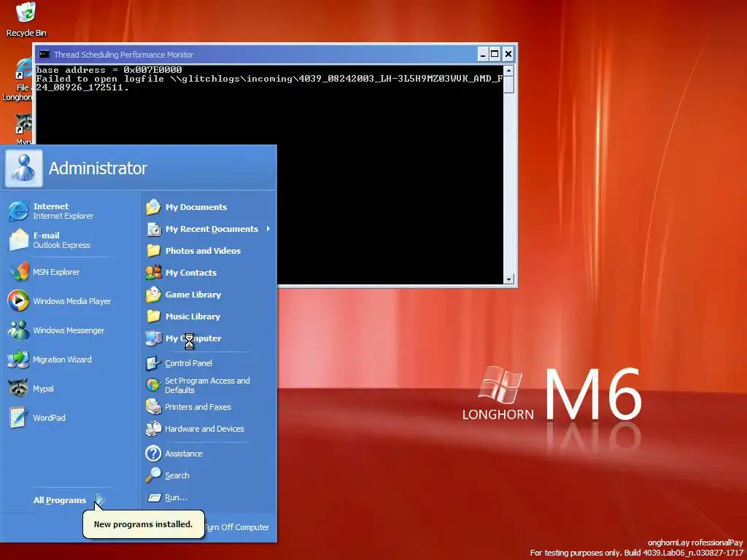Click Set Program Access and Defaults text

(207, 385)
